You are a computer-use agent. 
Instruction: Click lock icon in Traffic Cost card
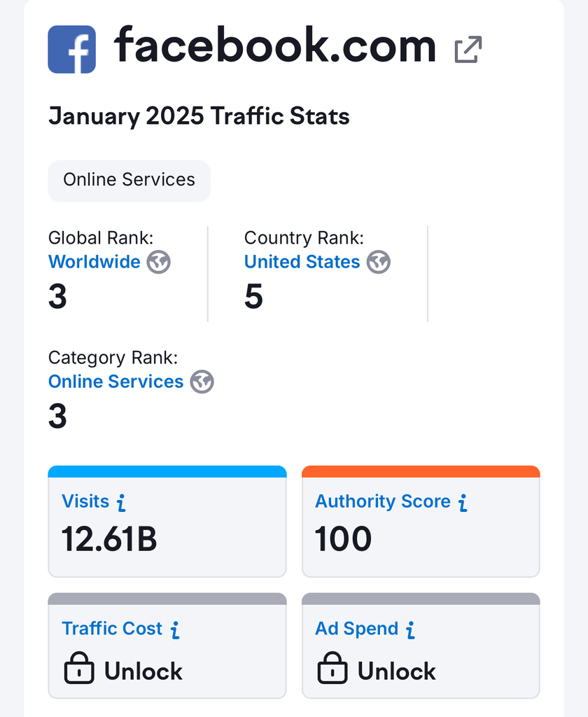[x=79, y=671]
